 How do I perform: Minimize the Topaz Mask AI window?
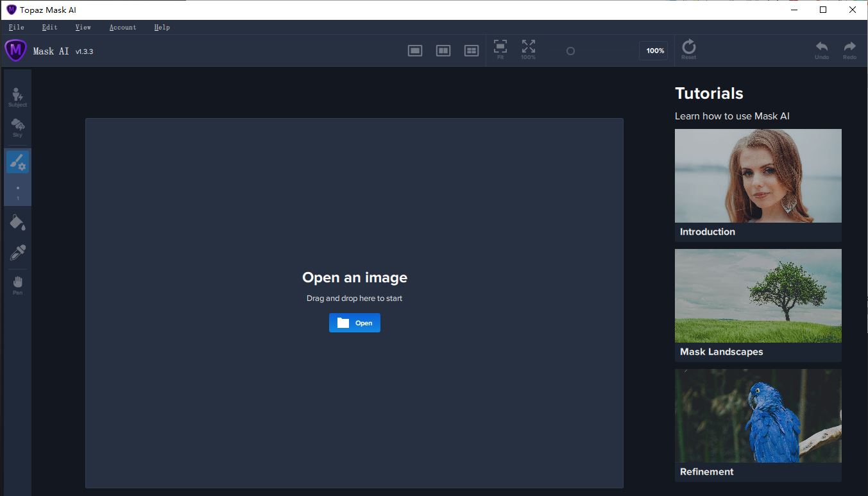(x=794, y=10)
